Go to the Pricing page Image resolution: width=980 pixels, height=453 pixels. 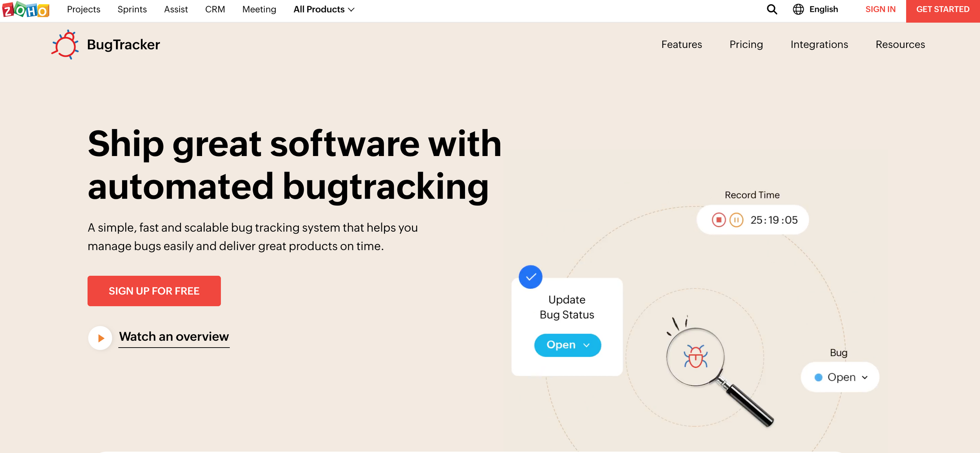coord(746,45)
